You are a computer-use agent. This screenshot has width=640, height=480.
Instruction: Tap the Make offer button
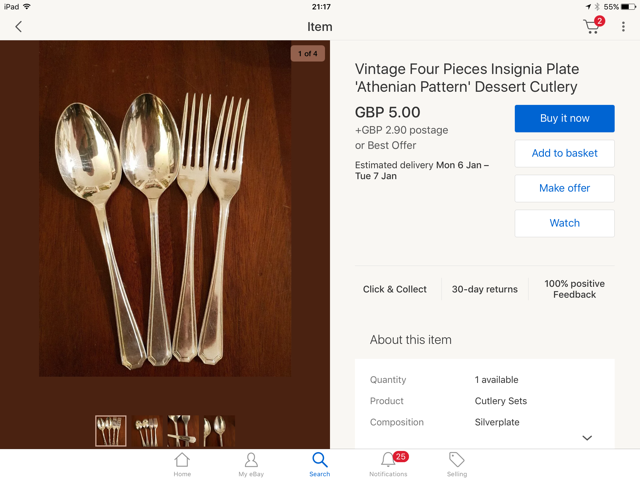564,188
